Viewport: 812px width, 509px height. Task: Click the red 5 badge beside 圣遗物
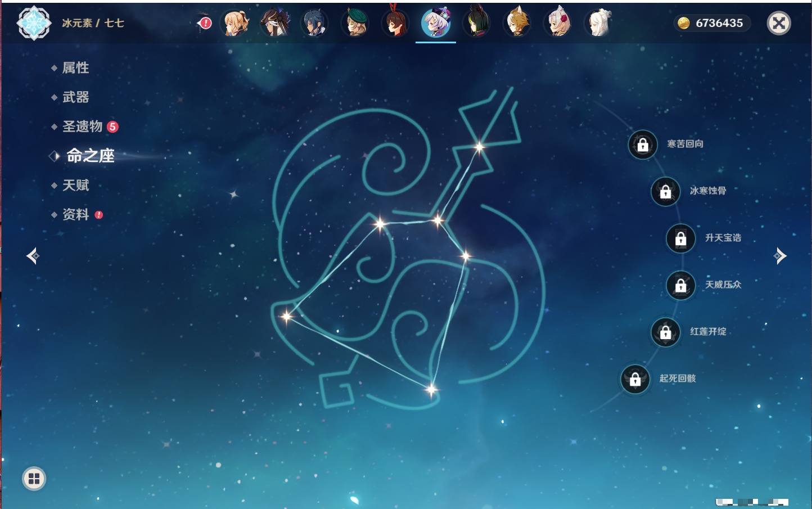(112, 127)
